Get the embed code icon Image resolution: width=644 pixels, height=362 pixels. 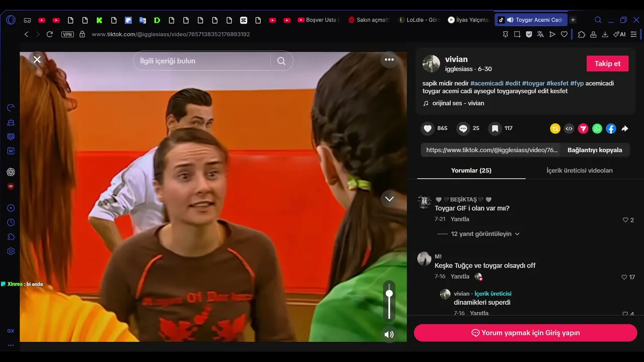pos(569,129)
